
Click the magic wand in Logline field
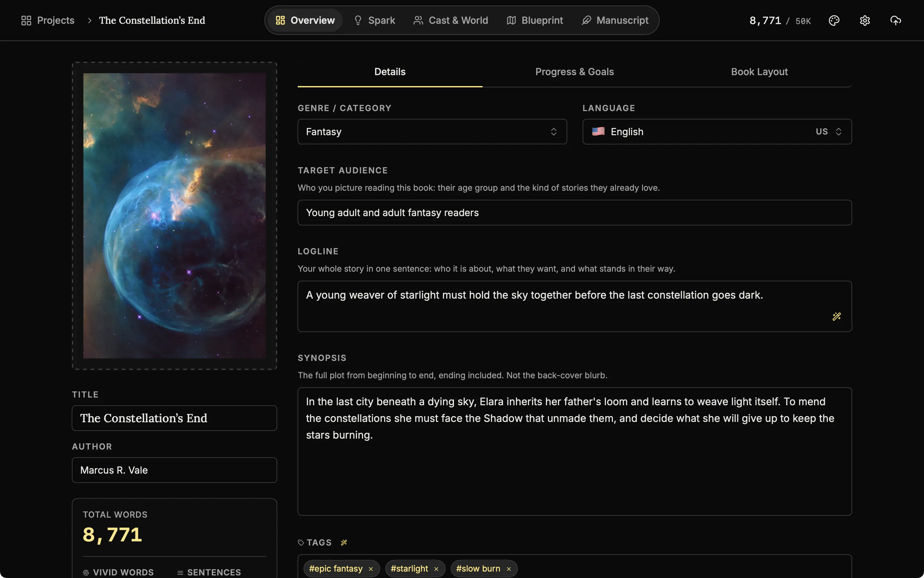coord(836,317)
